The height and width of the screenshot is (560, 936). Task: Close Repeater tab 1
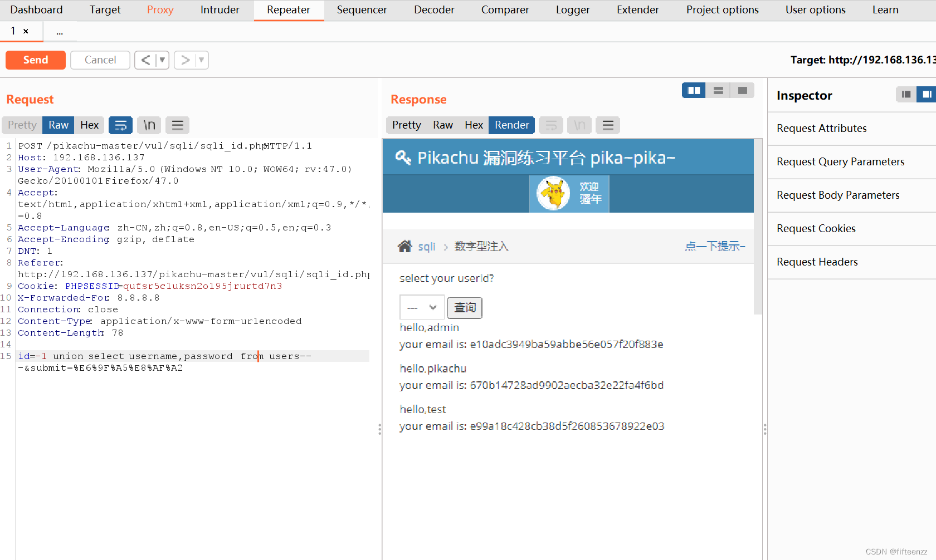click(x=26, y=31)
